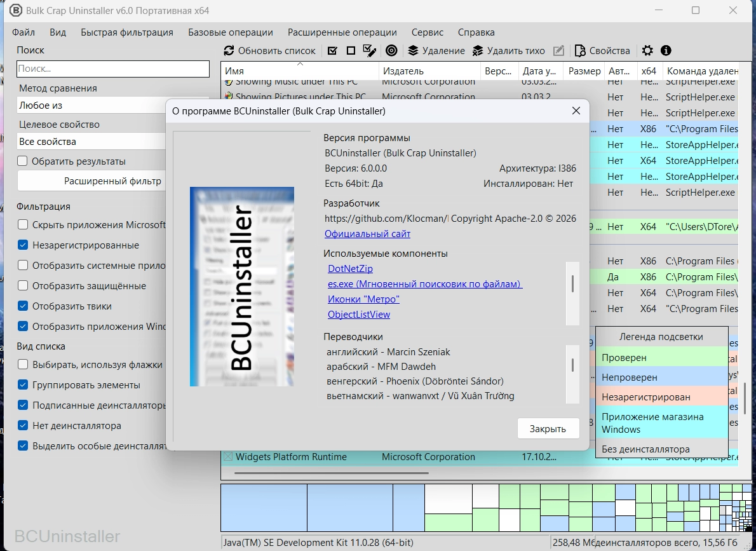The width and height of the screenshot is (756, 551).
Task: Click the info circle toolbar icon
Action: [x=666, y=51]
